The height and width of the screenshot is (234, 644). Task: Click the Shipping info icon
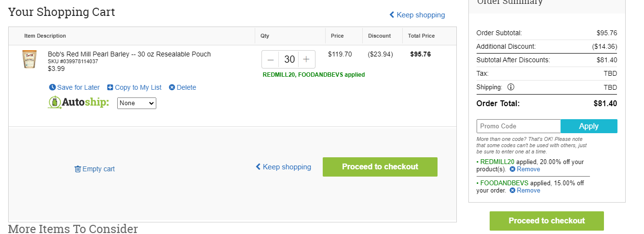511,87
